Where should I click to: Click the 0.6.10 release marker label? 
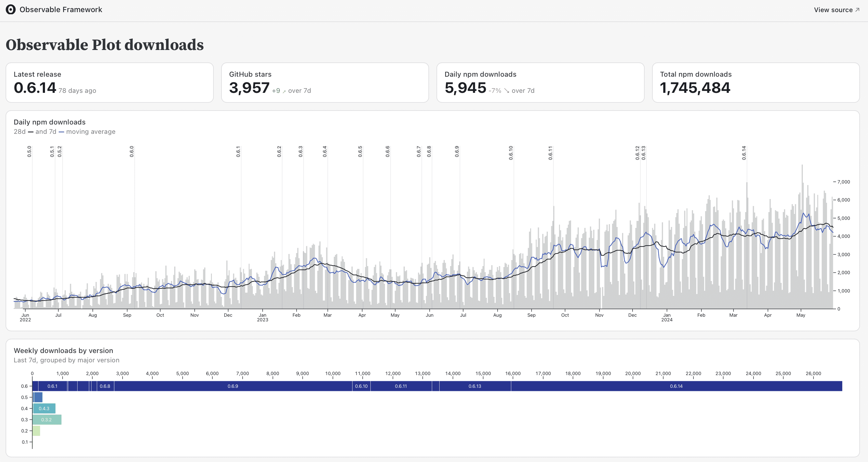tap(511, 153)
